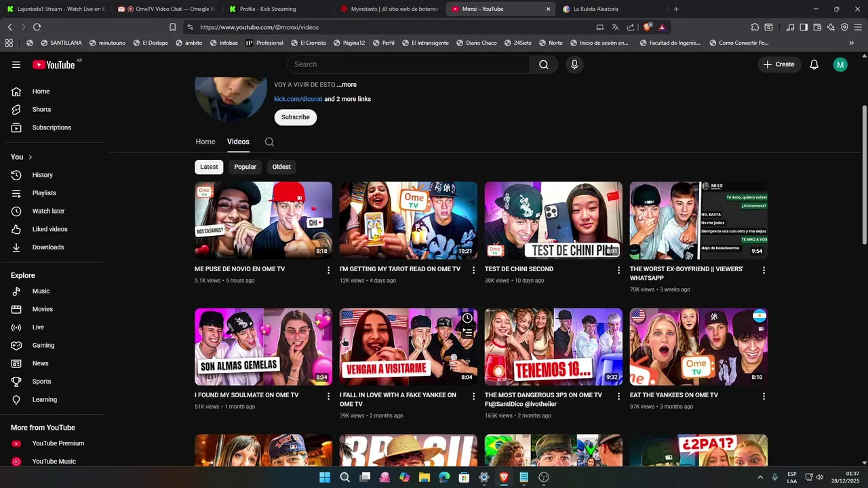Click the page vertical scrollbar
The width and height of the screenshot is (868, 488).
tap(864, 174)
